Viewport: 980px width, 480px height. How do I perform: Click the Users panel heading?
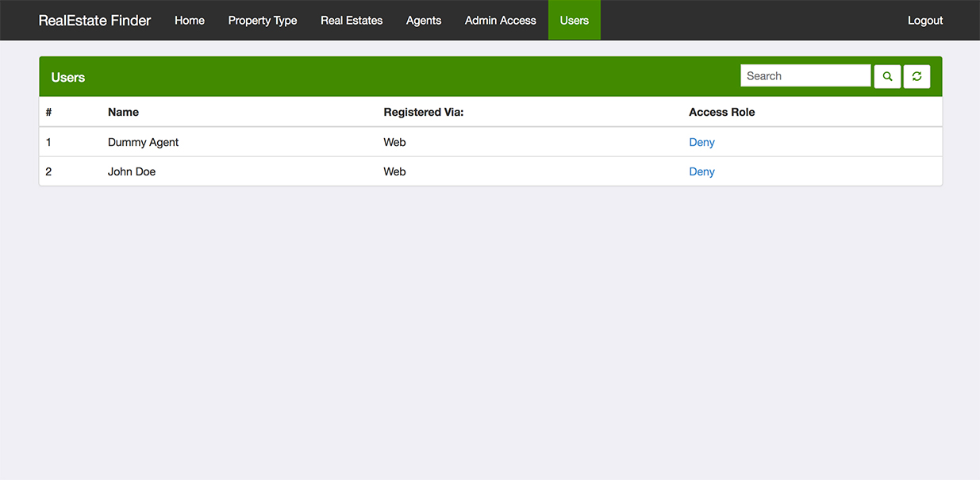point(68,77)
